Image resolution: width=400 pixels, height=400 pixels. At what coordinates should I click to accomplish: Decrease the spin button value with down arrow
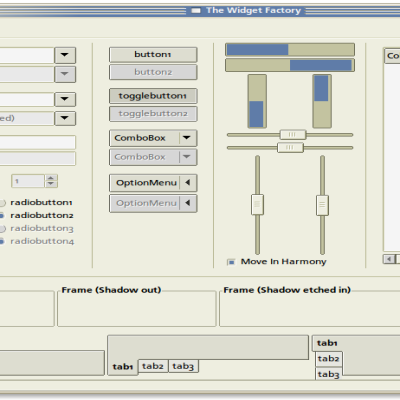point(51,184)
